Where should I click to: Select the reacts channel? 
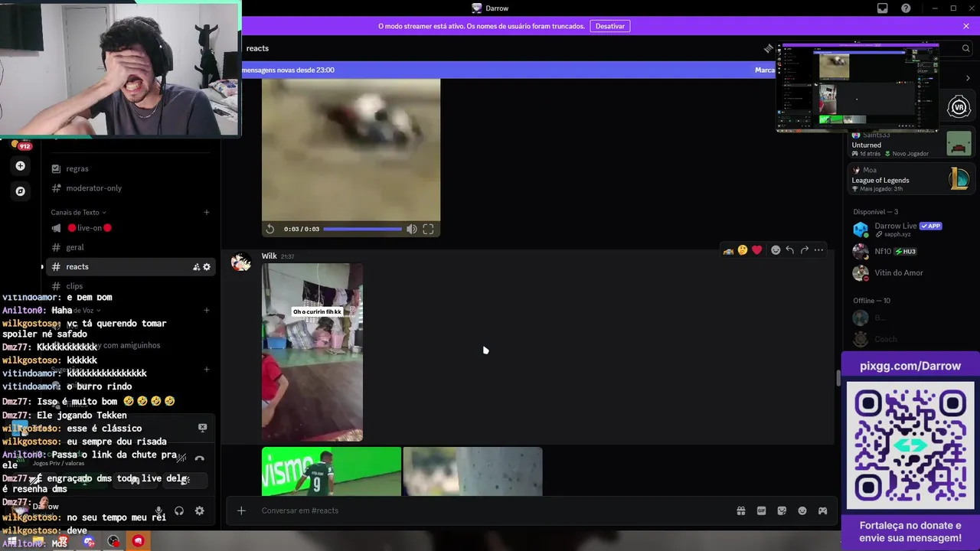click(130, 267)
